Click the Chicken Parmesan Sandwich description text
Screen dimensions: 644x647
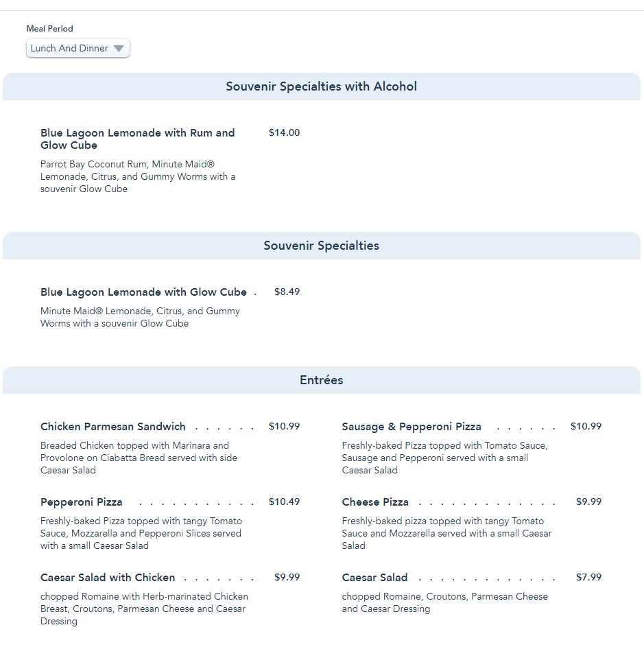point(139,458)
